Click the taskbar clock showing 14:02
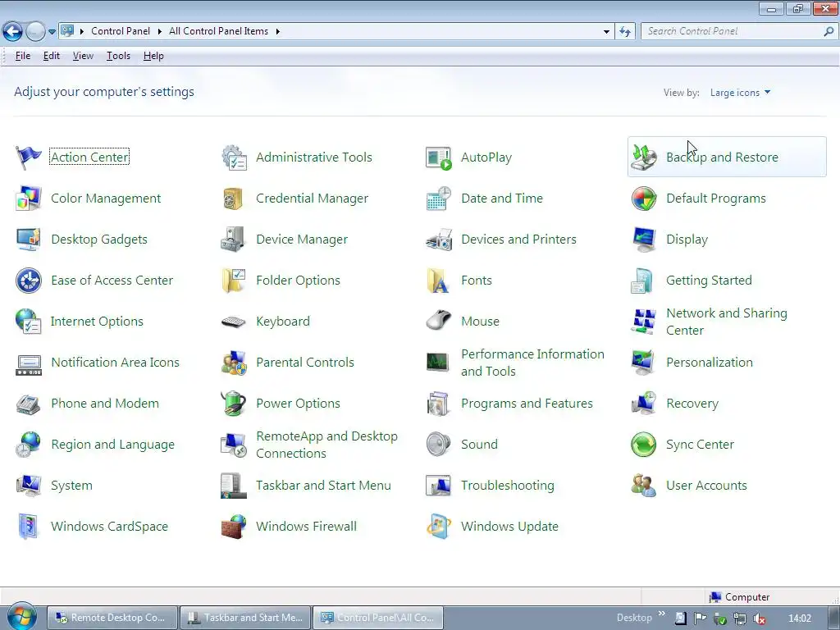The image size is (840, 630). pos(800,619)
